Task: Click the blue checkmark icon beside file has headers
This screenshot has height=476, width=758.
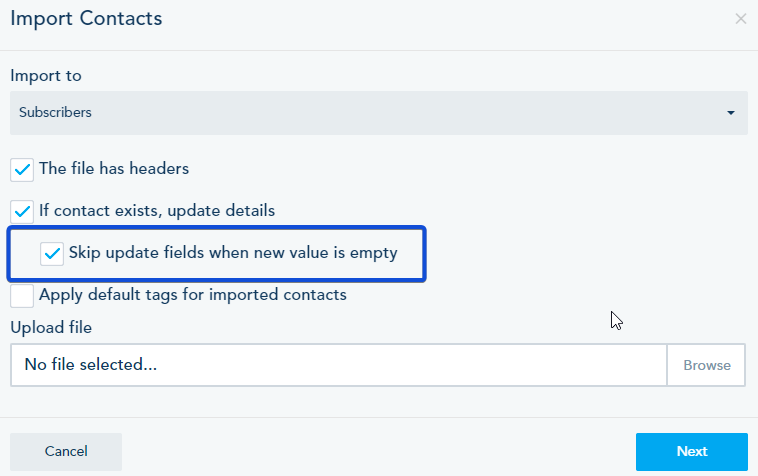Action: (x=22, y=169)
